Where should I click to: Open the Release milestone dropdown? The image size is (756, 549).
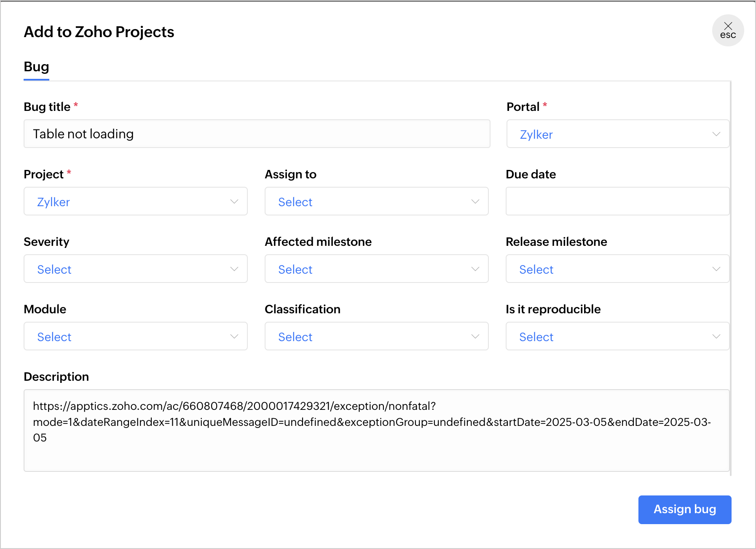pyautogui.click(x=617, y=269)
